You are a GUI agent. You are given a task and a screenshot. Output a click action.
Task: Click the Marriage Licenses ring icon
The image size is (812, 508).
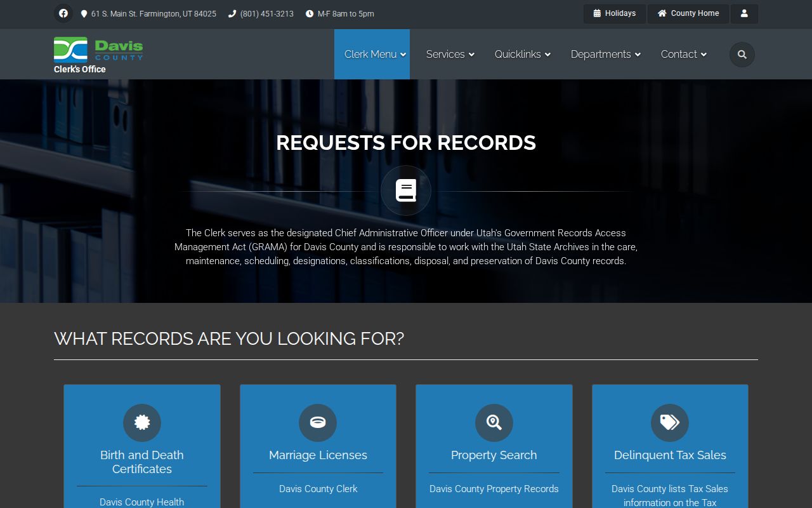[318, 423]
